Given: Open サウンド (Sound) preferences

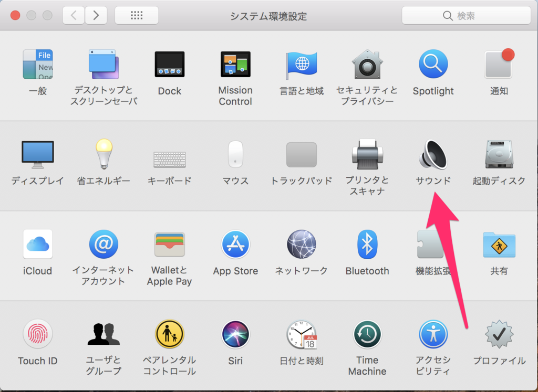Looking at the screenshot, I should coord(433,154).
